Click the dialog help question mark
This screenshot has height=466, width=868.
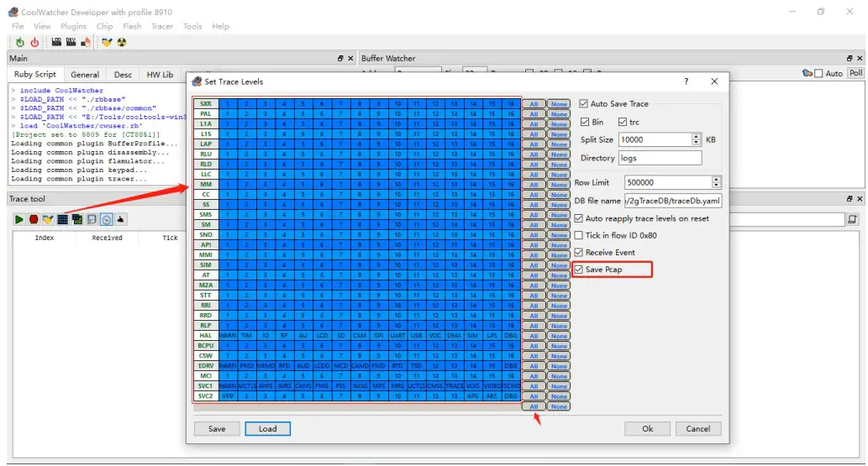pos(687,81)
